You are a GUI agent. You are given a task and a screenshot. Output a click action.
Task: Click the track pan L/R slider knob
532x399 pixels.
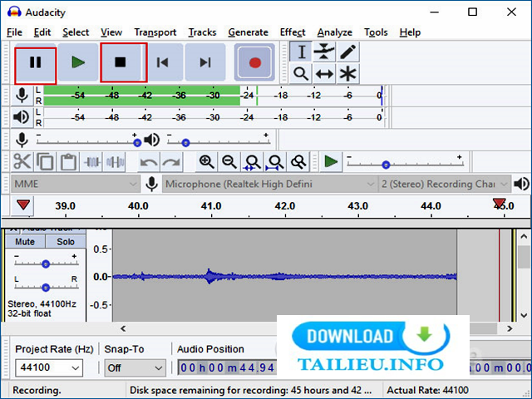tap(46, 288)
